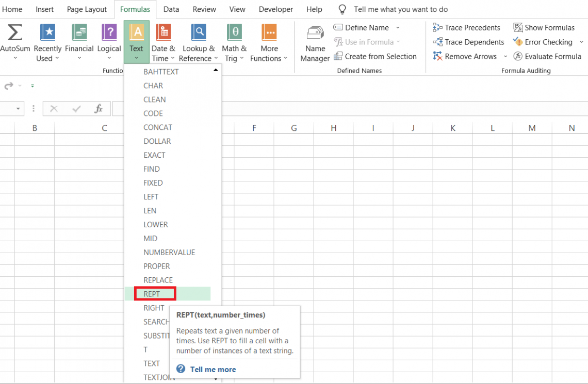Open the Name Manager
The height and width of the screenshot is (384, 588).
(315, 33)
